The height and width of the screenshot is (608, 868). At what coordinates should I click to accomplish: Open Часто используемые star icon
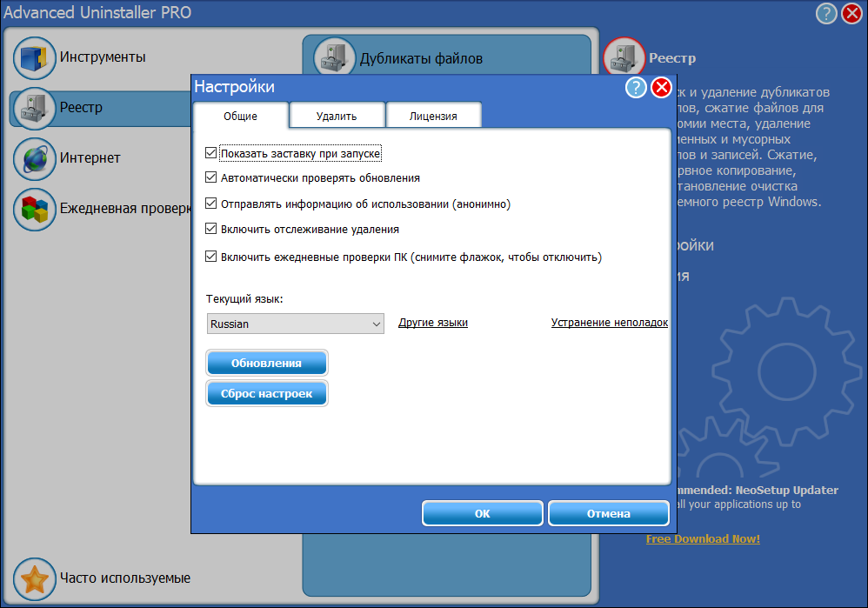[34, 578]
